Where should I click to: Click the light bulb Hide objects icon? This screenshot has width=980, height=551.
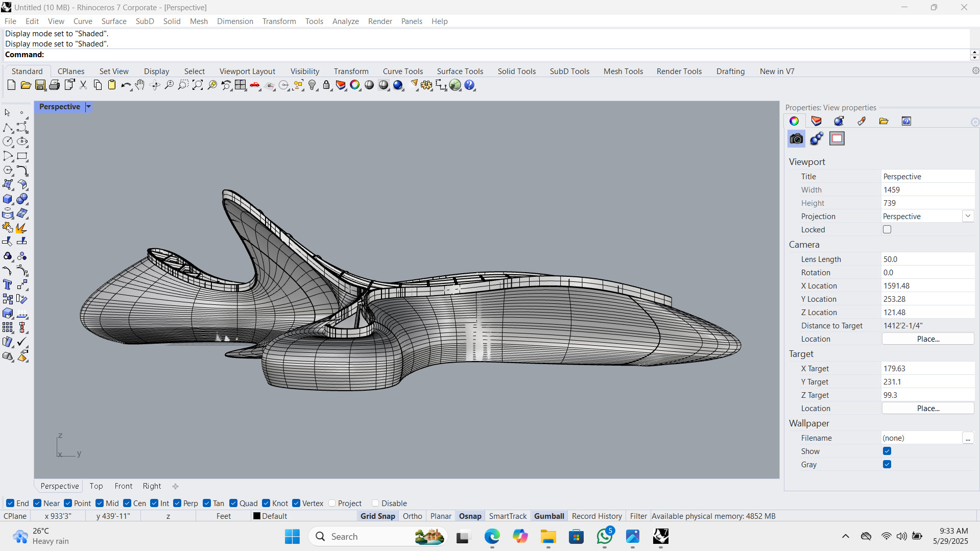pyautogui.click(x=313, y=85)
